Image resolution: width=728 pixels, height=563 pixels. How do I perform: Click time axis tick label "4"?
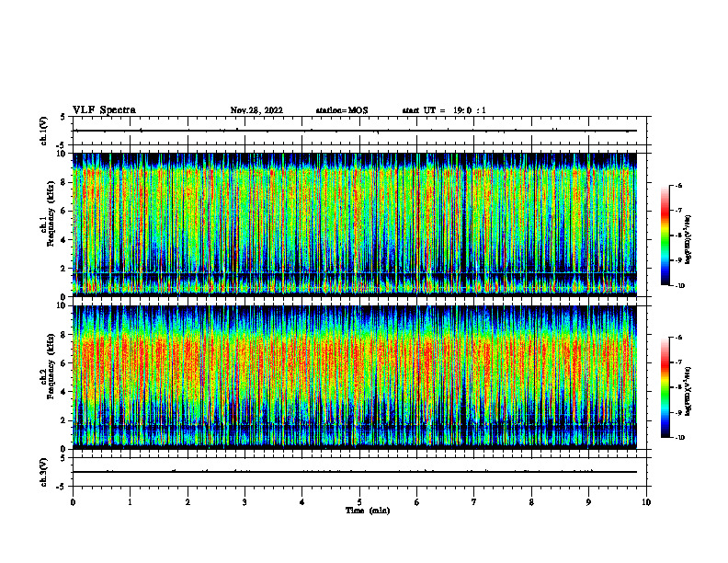pos(302,502)
